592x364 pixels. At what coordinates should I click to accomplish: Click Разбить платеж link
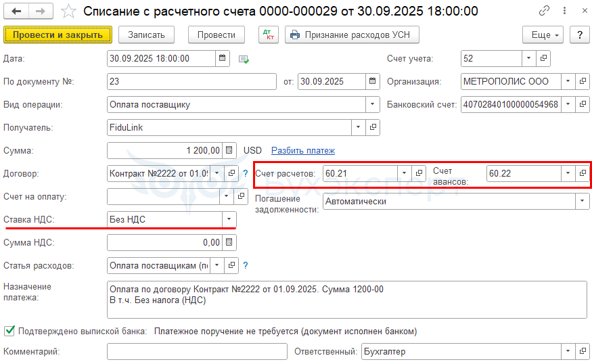(x=303, y=150)
